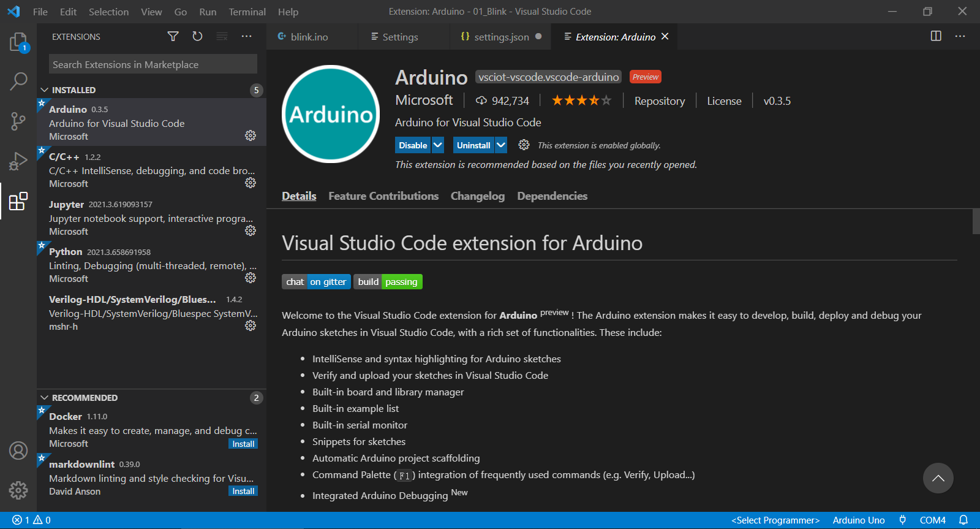Viewport: 980px width, 529px height.
Task: Open manage gear for Arduino extension in list
Action: pos(251,135)
